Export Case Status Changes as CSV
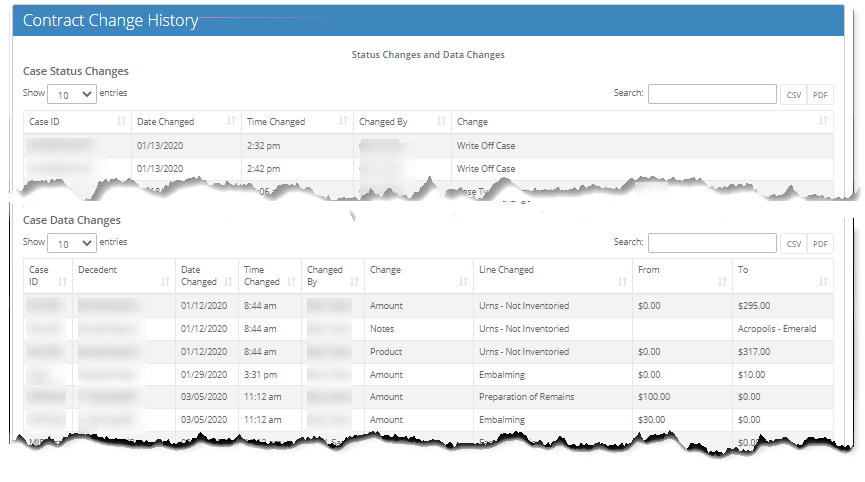This screenshot has height=482, width=865. pyautogui.click(x=793, y=94)
